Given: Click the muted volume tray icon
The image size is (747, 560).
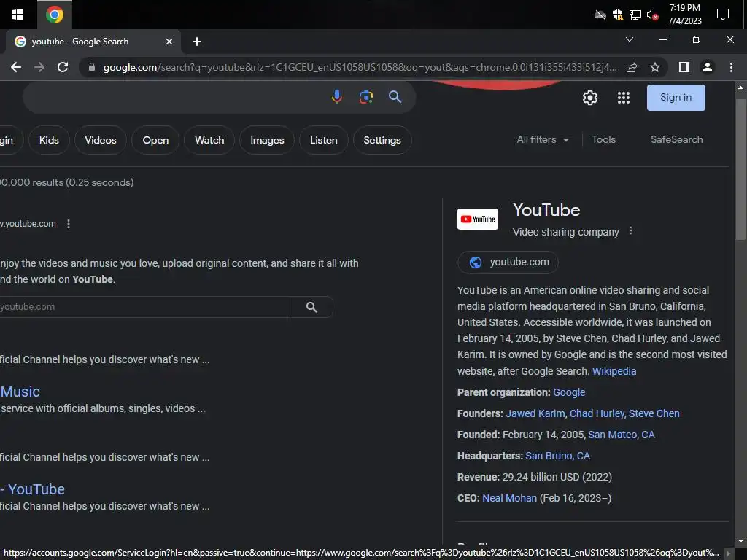Looking at the screenshot, I should click(652, 15).
